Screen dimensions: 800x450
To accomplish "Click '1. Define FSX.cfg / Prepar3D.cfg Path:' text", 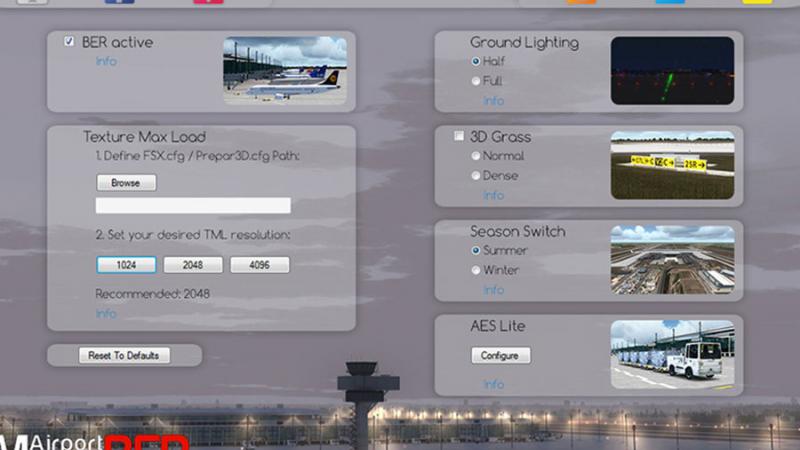I will pos(197,156).
